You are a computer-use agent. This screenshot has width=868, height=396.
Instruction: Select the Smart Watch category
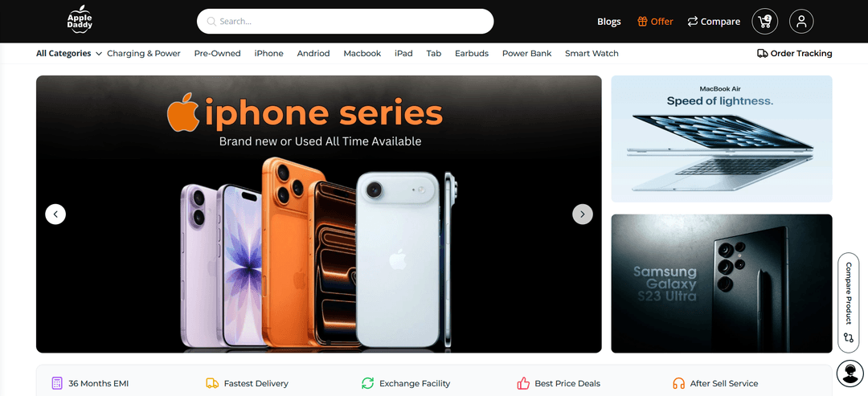click(592, 54)
